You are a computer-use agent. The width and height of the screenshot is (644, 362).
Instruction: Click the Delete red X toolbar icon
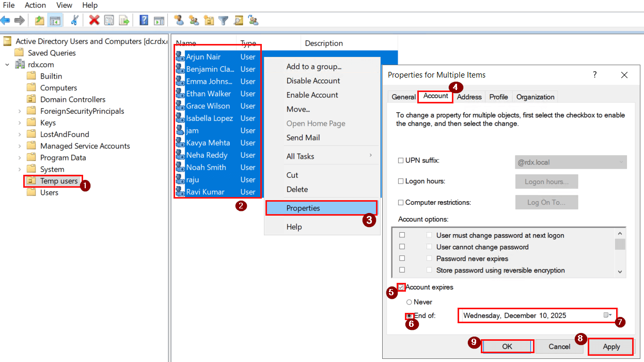pyautogui.click(x=95, y=20)
